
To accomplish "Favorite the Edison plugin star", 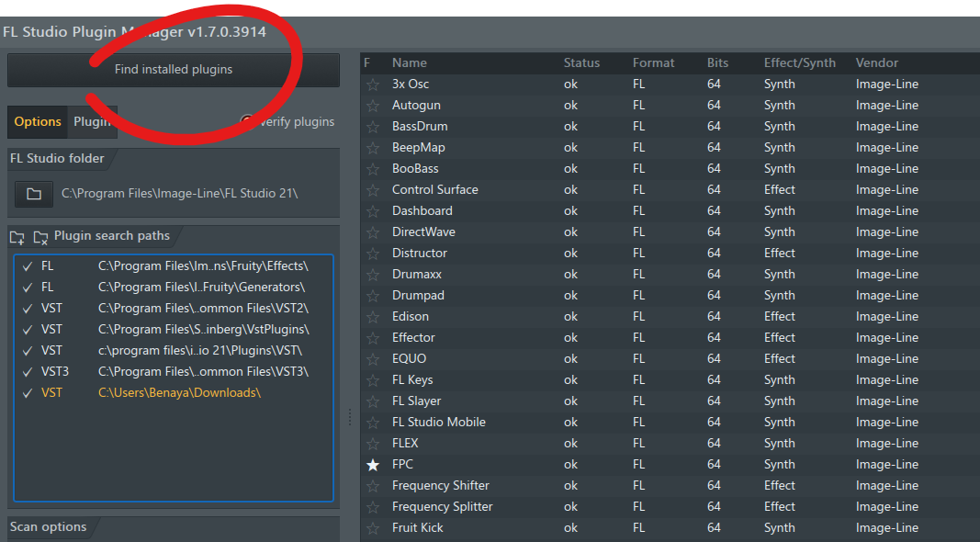I will point(373,317).
